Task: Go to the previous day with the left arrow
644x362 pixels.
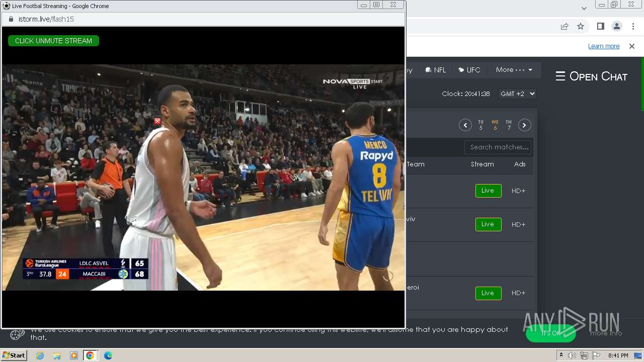Action: pyautogui.click(x=465, y=125)
